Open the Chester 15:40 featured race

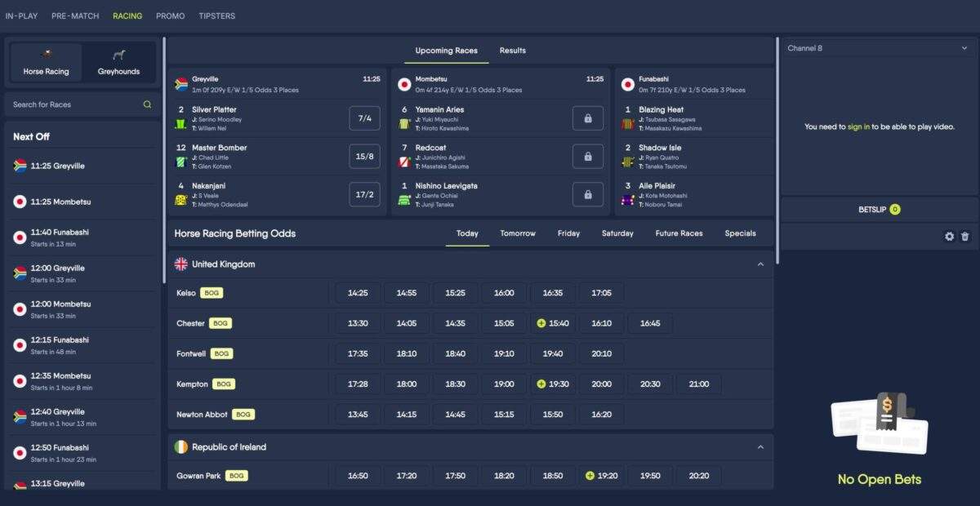pos(553,323)
